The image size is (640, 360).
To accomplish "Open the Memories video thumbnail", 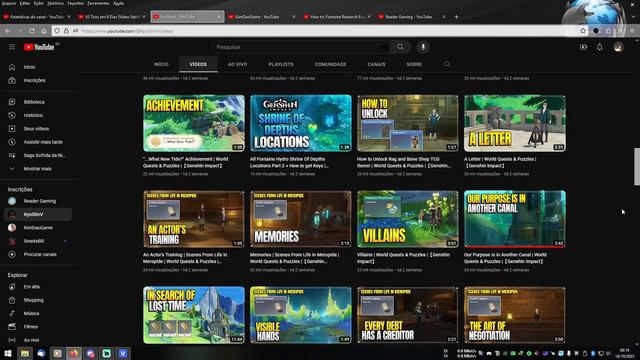I will click(301, 219).
